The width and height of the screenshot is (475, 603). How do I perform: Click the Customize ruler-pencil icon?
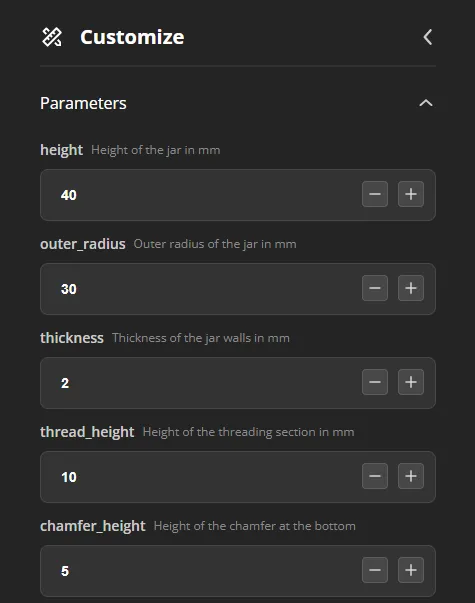click(x=52, y=37)
